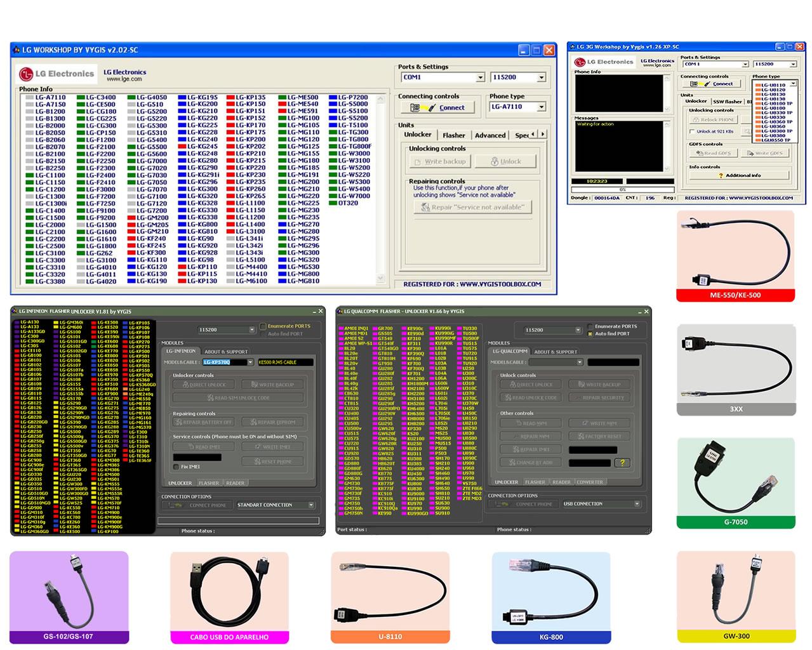Viewport: 812px width, 650px height.
Task: Select LG-G4050 in the phone list
Action: click(x=147, y=98)
